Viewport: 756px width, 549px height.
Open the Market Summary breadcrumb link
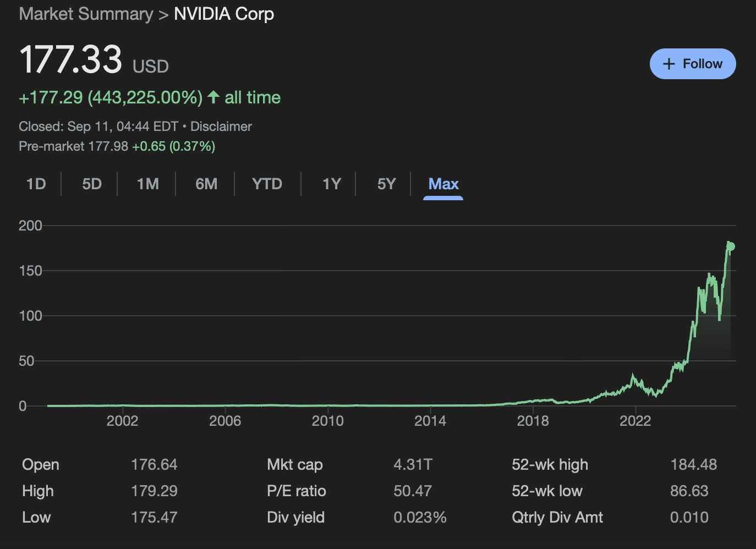coord(85,14)
